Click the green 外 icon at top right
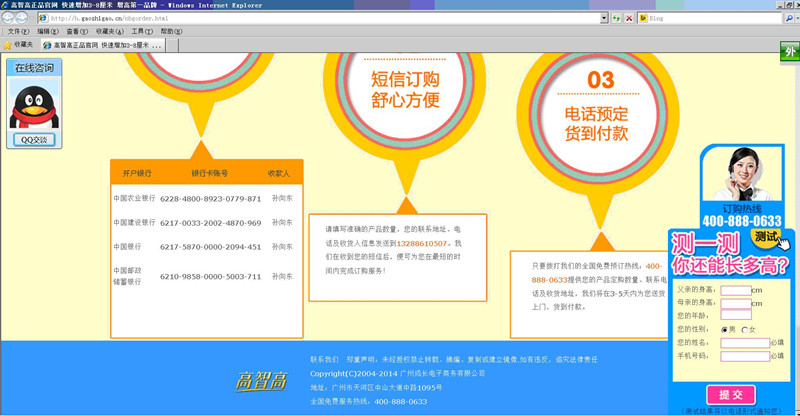The height and width of the screenshot is (416, 800). (x=790, y=52)
